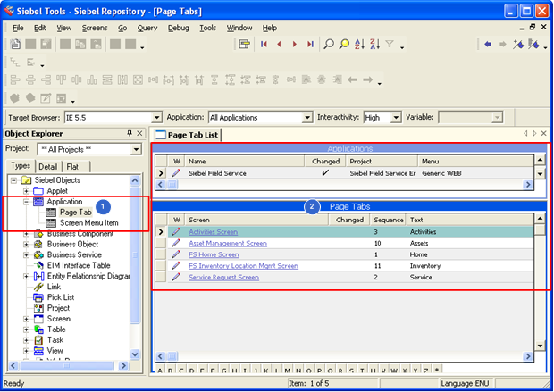
Task: Open FS Inventory Location Mgmt Screen link
Action: click(243, 266)
